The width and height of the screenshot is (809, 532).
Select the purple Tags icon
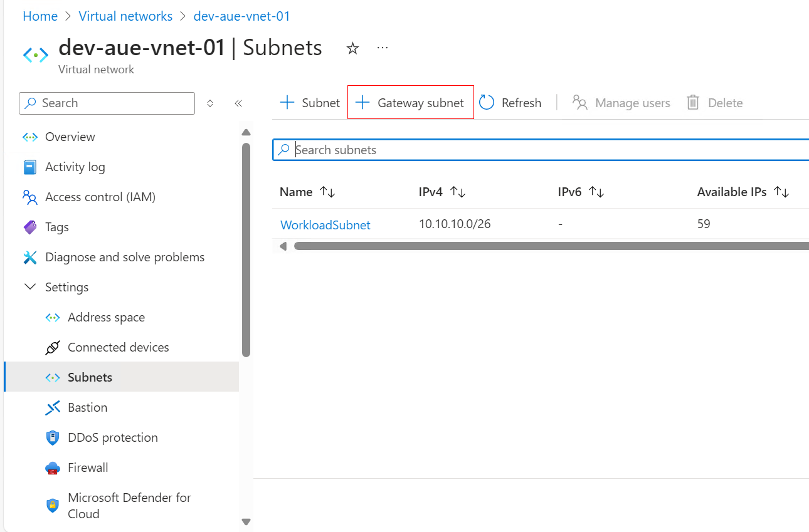(x=29, y=227)
